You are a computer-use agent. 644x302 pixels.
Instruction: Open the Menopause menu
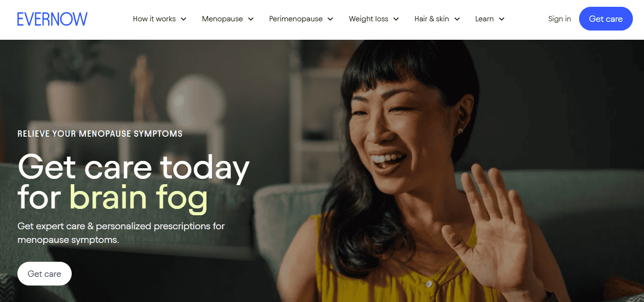tap(222, 19)
